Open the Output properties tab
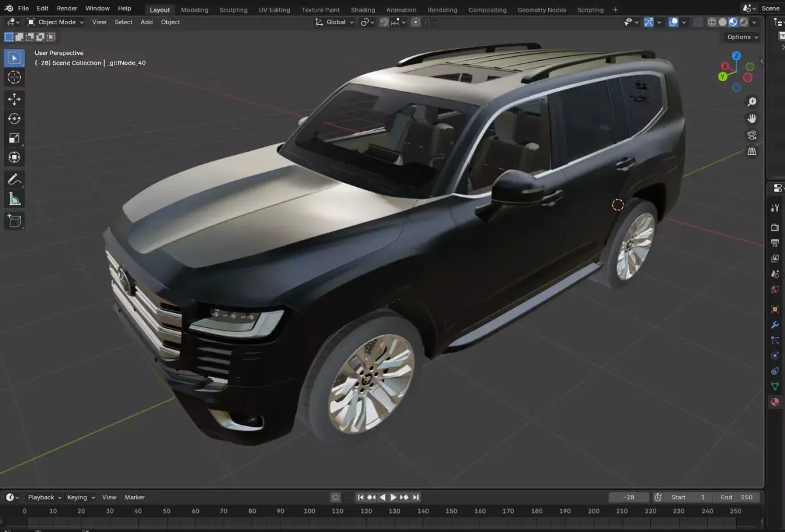Screen dimensions: 785x532 (775, 243)
